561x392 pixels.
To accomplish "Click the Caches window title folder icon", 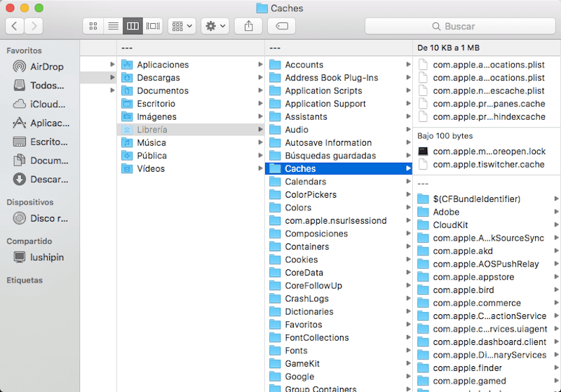I will 262,8.
